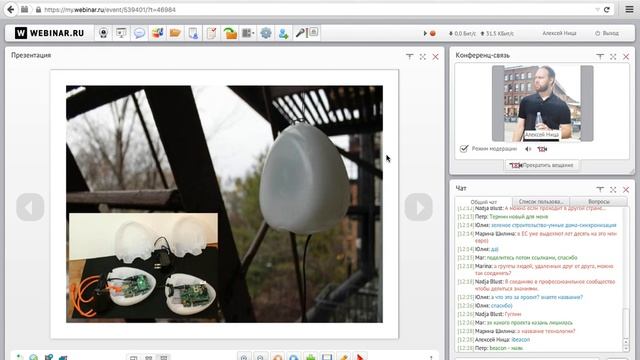Switch to the Список пользователей tab
The width and height of the screenshot is (640, 360).
(x=541, y=202)
